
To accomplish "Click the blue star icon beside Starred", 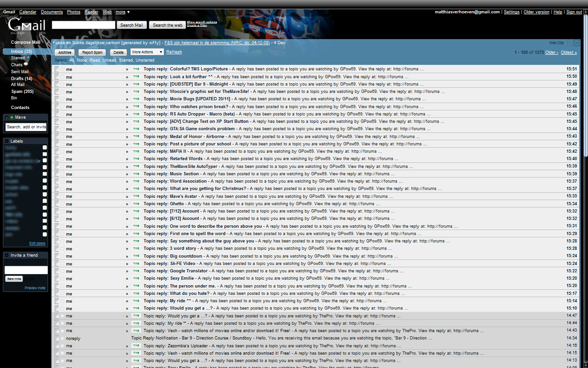I will [28, 58].
